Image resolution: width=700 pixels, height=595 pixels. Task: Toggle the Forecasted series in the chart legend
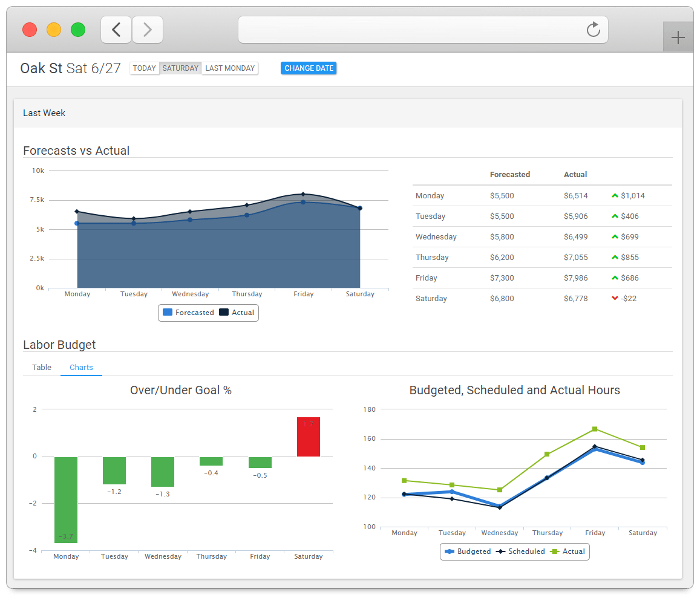click(188, 313)
